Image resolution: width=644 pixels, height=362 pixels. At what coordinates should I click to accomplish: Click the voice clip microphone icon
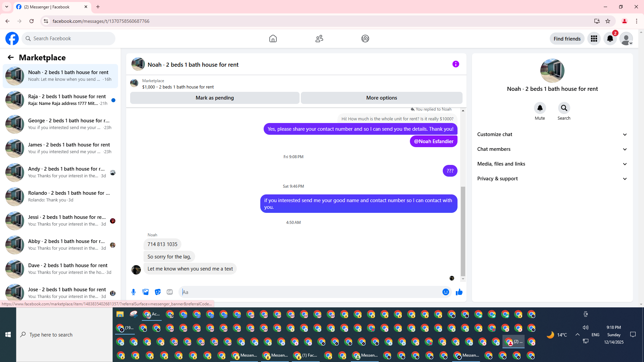coord(133,292)
